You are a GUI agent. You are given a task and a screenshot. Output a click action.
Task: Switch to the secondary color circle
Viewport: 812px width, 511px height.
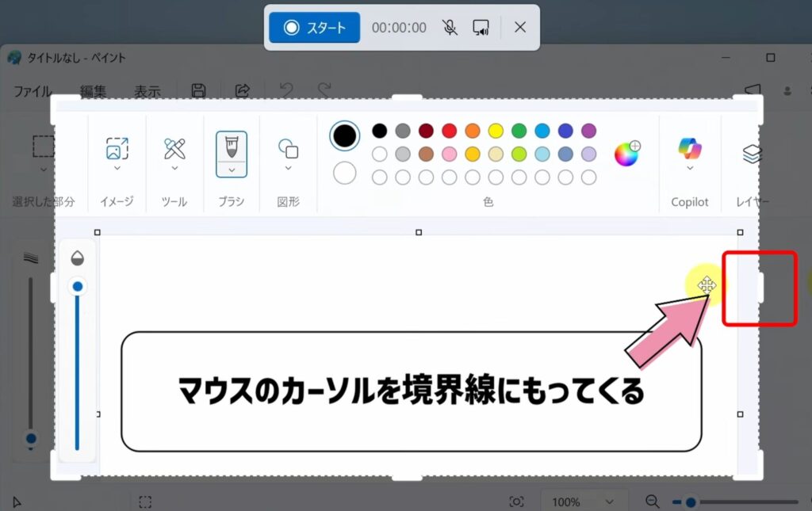(x=344, y=173)
